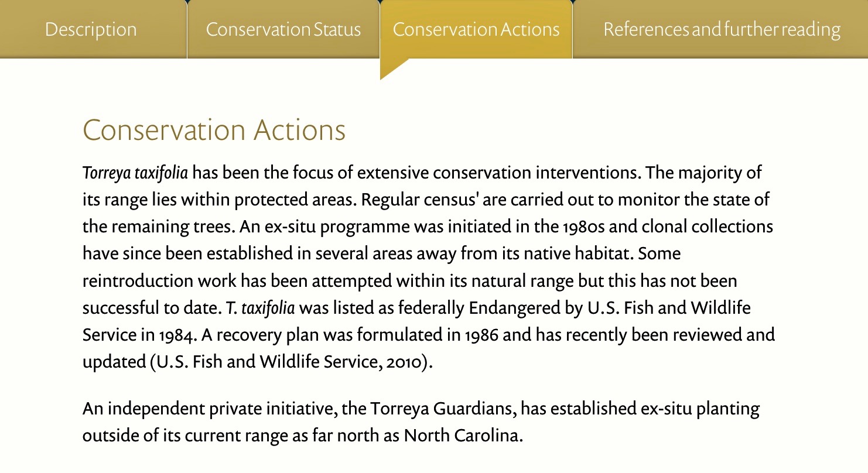Switch to the Conservation Status tab

click(x=283, y=29)
